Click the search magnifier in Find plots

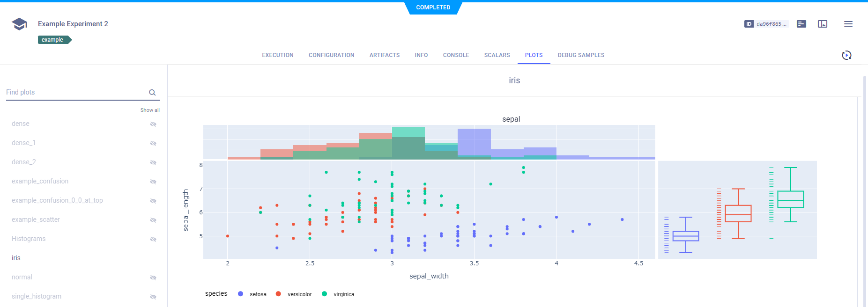click(x=152, y=93)
